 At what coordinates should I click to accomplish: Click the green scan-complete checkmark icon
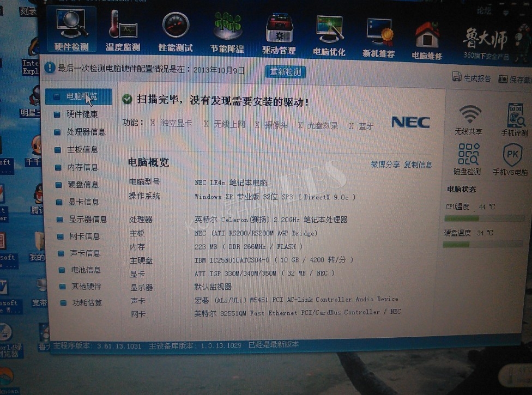[x=127, y=99]
